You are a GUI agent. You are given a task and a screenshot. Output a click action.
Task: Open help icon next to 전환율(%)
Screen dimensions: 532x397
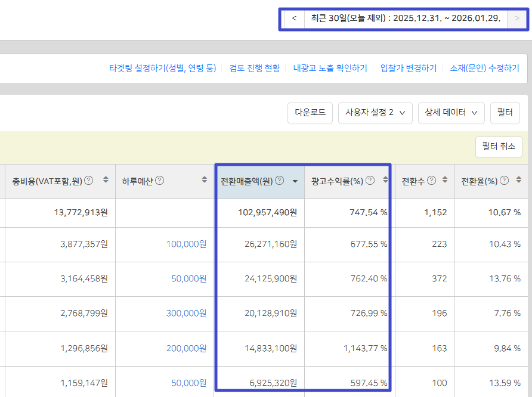[x=505, y=181]
